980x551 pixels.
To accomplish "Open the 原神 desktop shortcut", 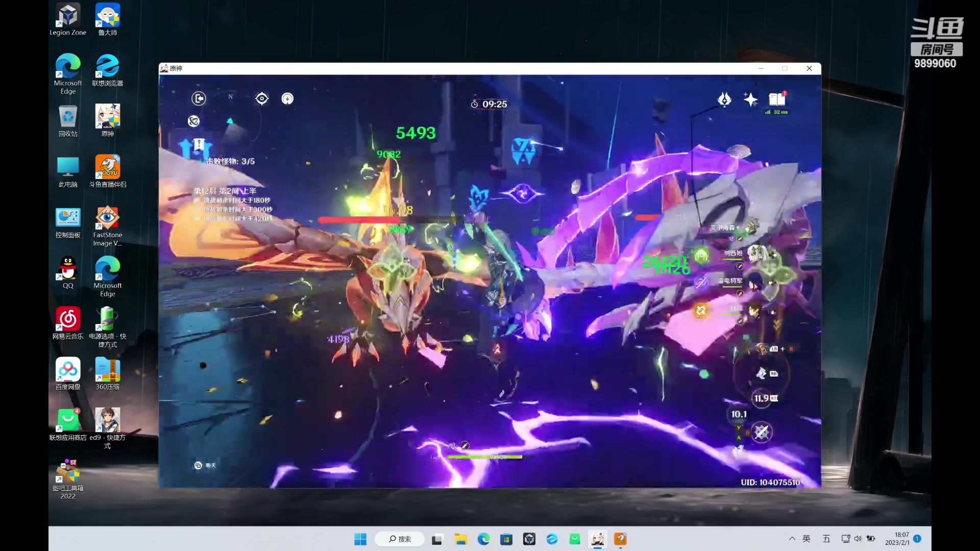I will [x=108, y=121].
